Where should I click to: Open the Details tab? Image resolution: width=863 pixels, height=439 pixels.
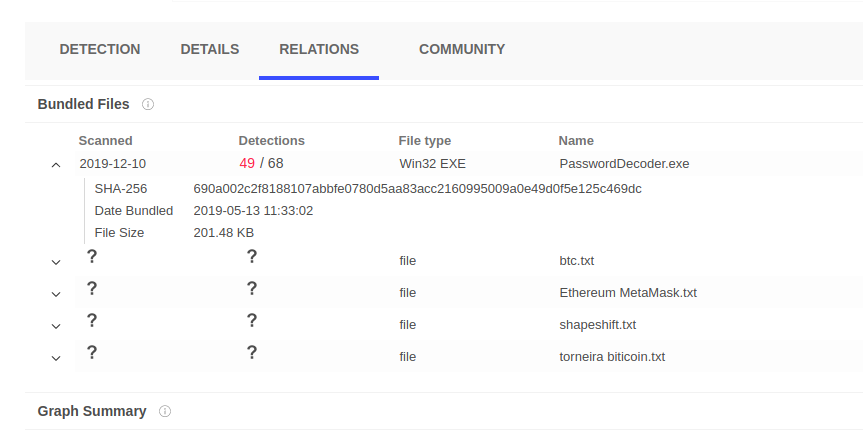coord(209,49)
